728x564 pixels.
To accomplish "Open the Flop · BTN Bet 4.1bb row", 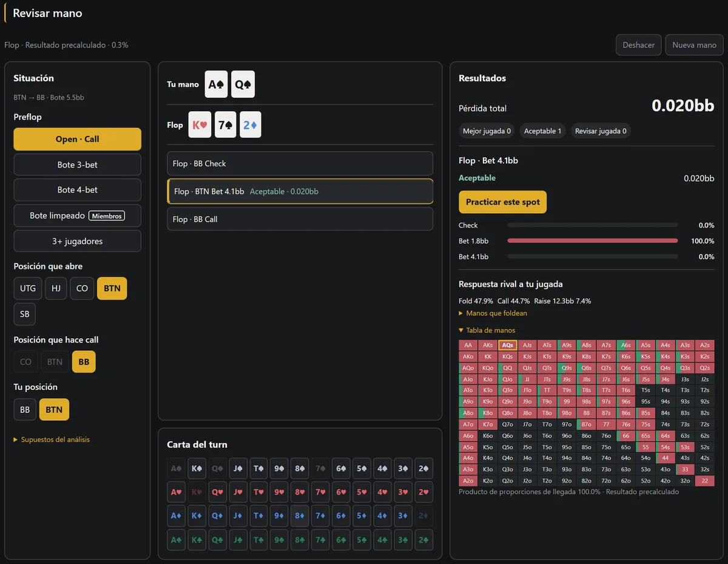I will 300,191.
